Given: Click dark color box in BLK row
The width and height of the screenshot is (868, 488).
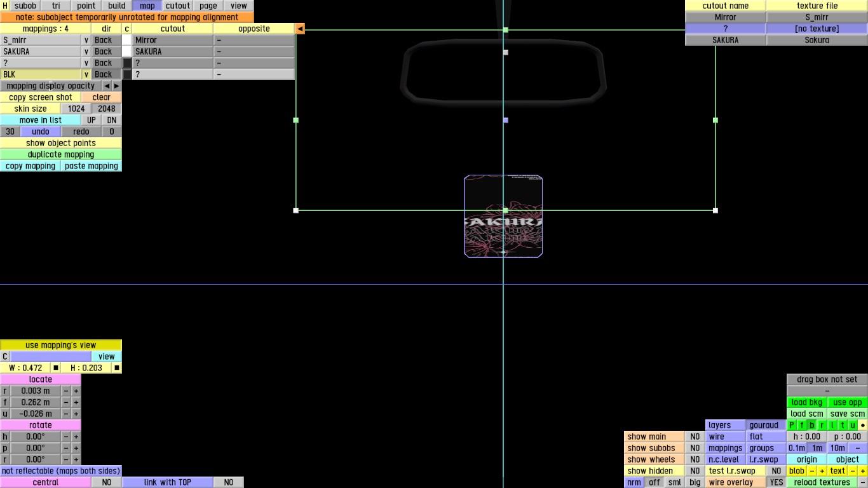Looking at the screenshot, I should click(x=127, y=74).
